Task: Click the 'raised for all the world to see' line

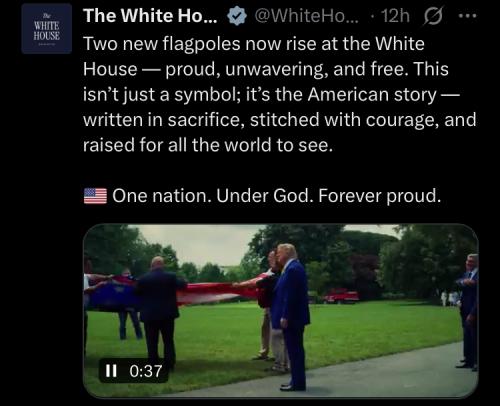Action: point(208,145)
